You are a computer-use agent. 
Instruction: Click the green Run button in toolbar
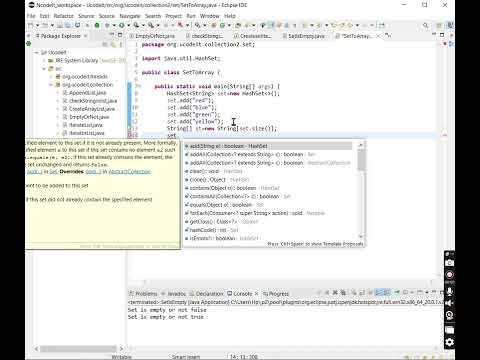122,25
